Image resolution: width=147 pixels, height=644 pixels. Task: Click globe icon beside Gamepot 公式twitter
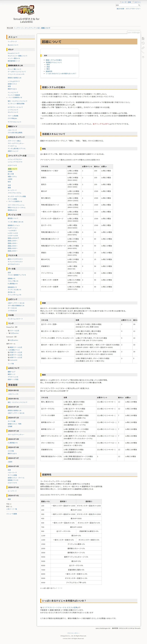tap(9, 340)
